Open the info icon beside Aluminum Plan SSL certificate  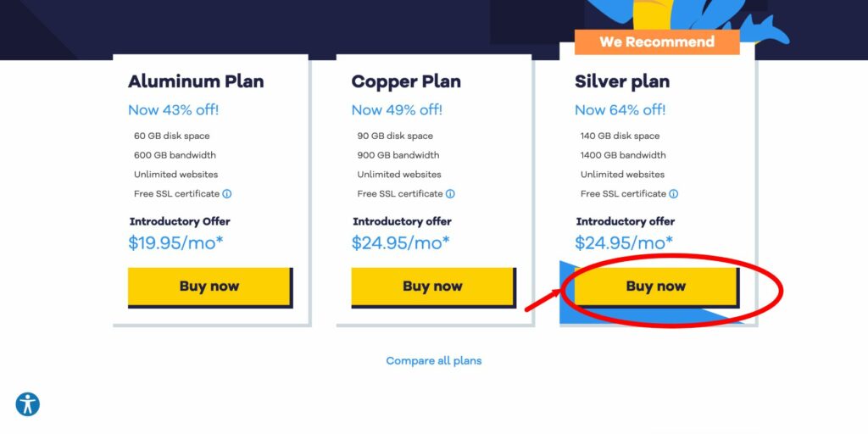[227, 194]
